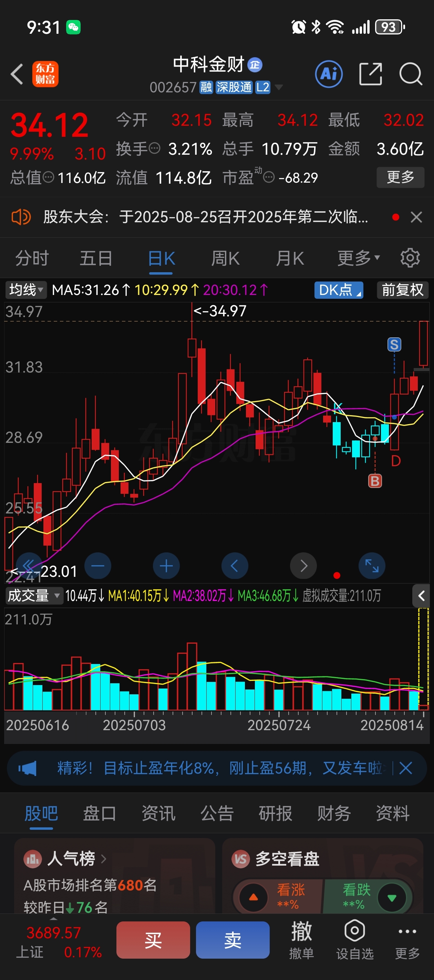Open the DK点 dropdown
Viewport: 434px width, 980px height.
pyautogui.click(x=339, y=290)
